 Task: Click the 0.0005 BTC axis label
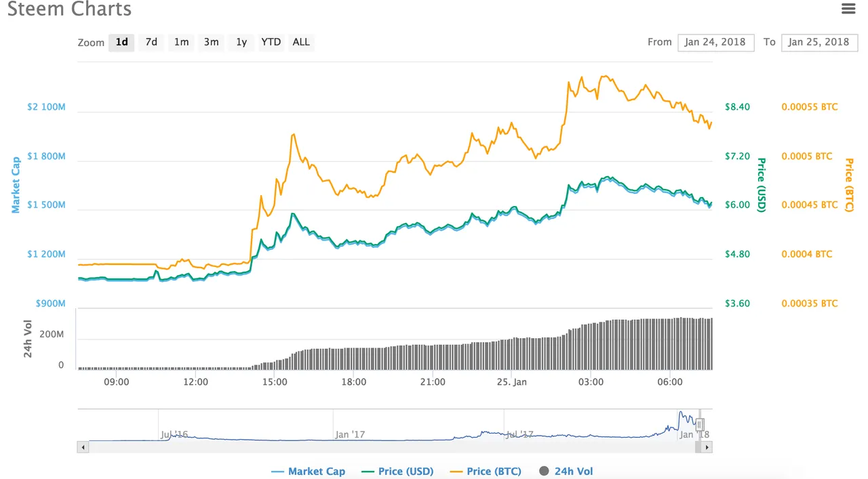coord(807,157)
